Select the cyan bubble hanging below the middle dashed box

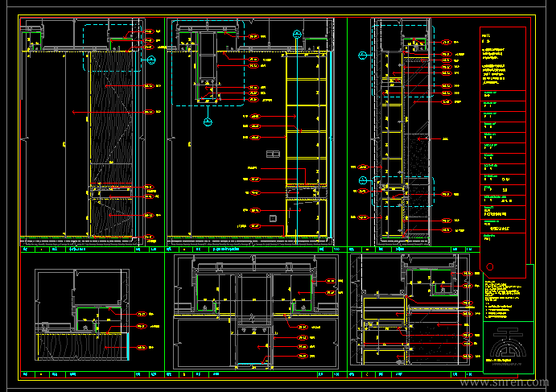[x=208, y=122]
